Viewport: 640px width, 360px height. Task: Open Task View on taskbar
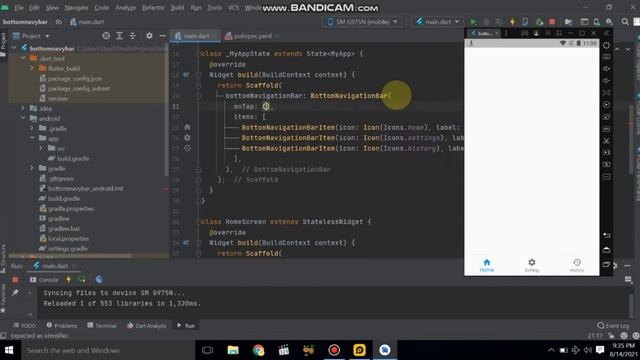pyautogui.click(x=207, y=350)
